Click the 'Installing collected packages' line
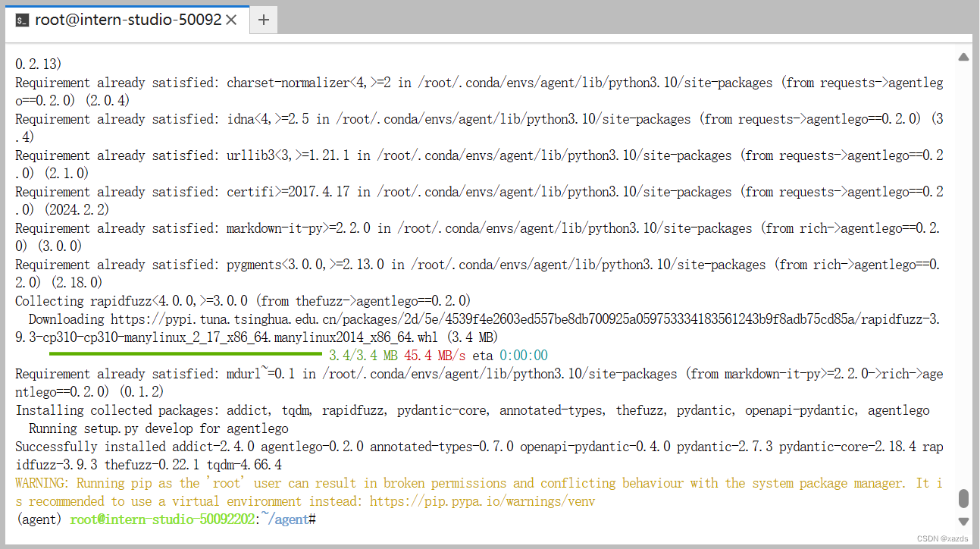 [472, 410]
